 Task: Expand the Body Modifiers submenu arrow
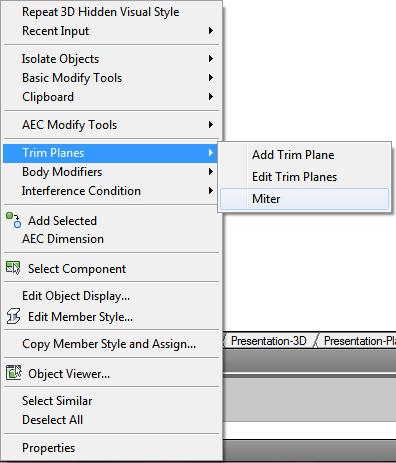tap(211, 172)
